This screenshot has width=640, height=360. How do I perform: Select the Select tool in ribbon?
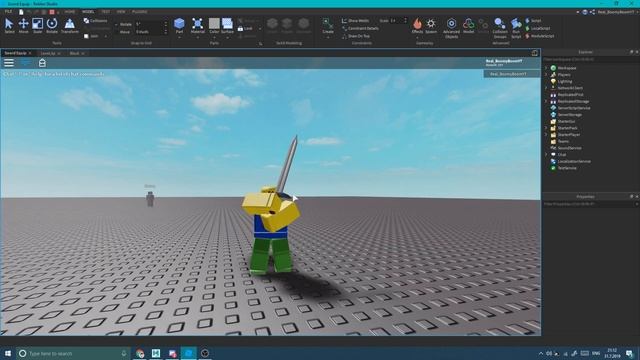[x=9, y=26]
